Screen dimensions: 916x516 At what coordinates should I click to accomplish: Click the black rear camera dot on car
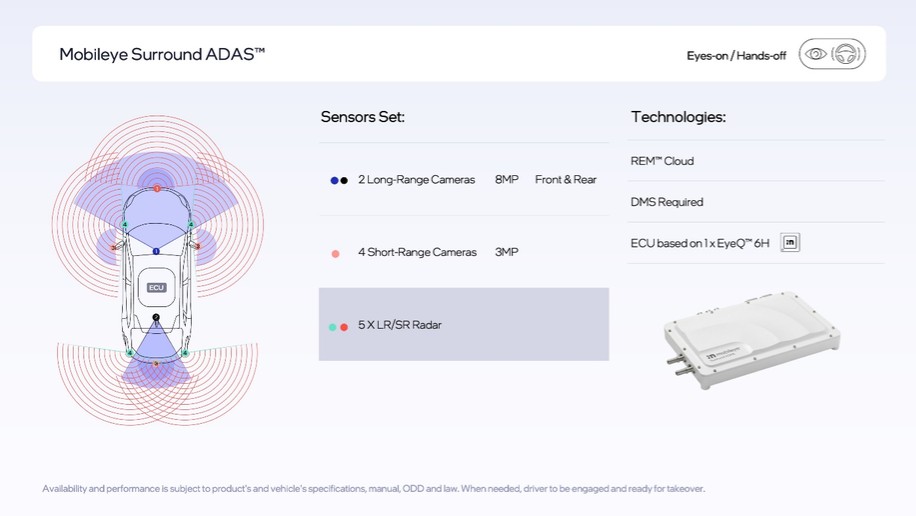(x=156, y=318)
